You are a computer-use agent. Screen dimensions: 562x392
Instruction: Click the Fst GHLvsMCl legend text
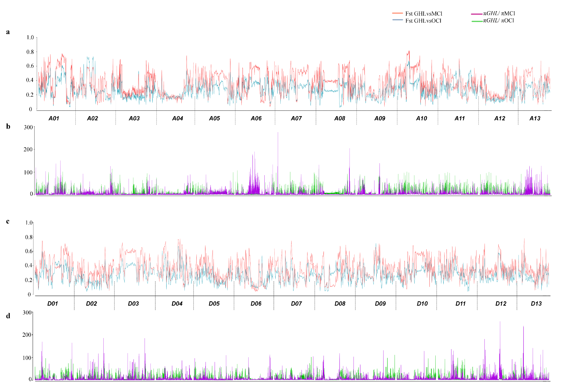coord(423,14)
